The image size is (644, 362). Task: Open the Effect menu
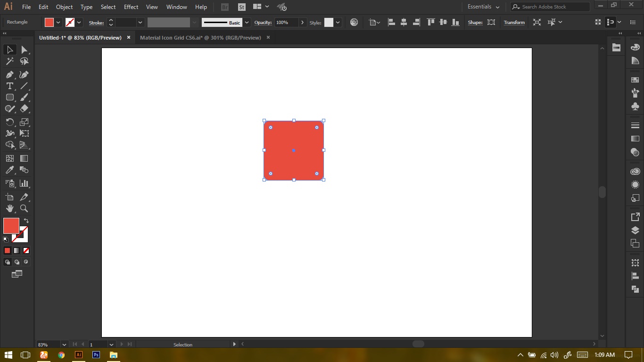[x=131, y=7]
